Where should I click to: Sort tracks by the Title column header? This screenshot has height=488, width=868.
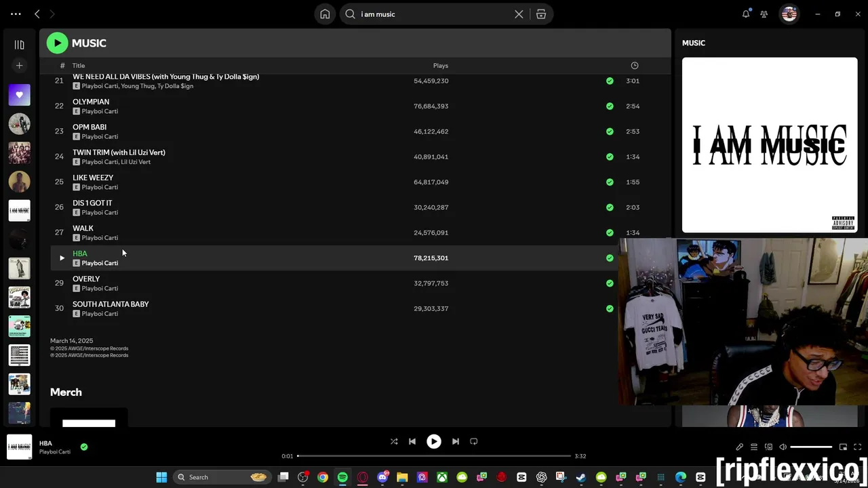point(79,66)
